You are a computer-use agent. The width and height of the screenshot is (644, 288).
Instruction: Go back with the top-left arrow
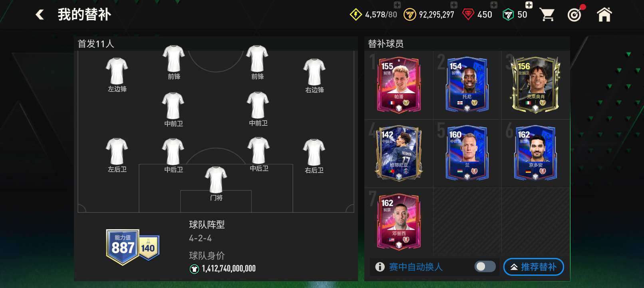[x=40, y=15]
